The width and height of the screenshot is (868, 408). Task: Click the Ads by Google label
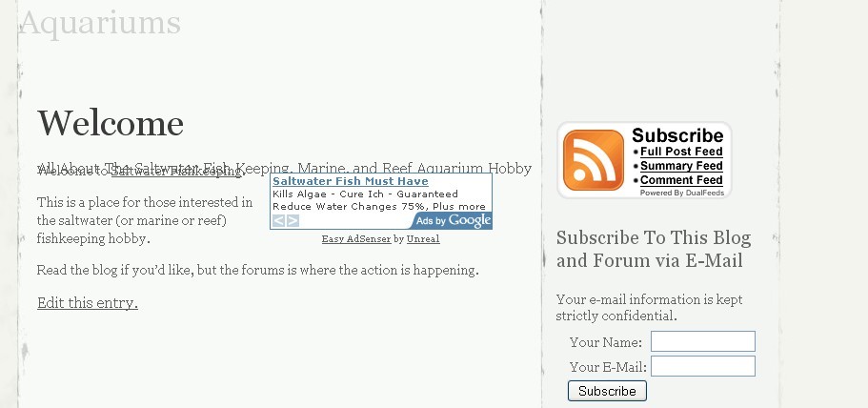[x=453, y=221]
